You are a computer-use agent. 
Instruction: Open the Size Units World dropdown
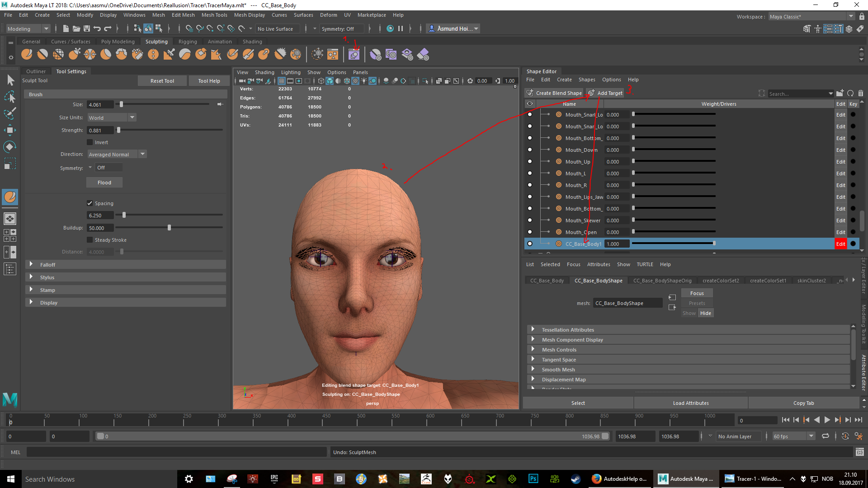pyautogui.click(x=112, y=117)
